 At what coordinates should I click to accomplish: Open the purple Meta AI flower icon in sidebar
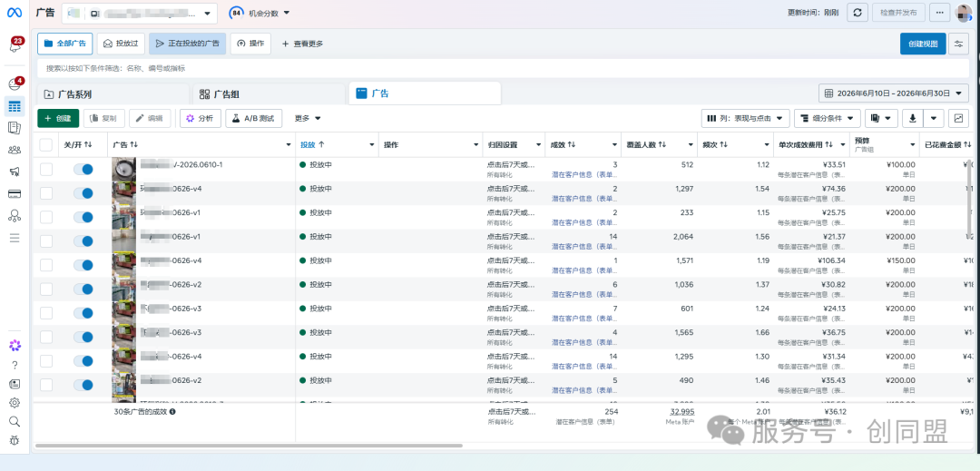[x=15, y=346]
